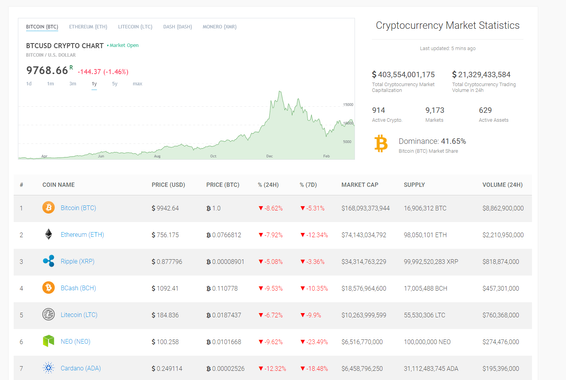Click NEO's -23.49% 7D change cell
Screen dimensions: 566x380
click(x=314, y=342)
